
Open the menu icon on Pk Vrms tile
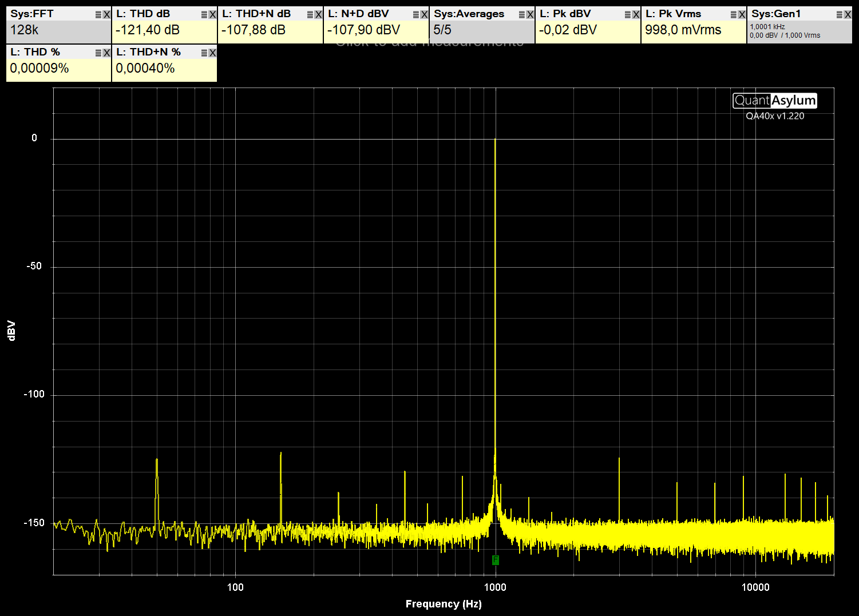click(x=734, y=15)
